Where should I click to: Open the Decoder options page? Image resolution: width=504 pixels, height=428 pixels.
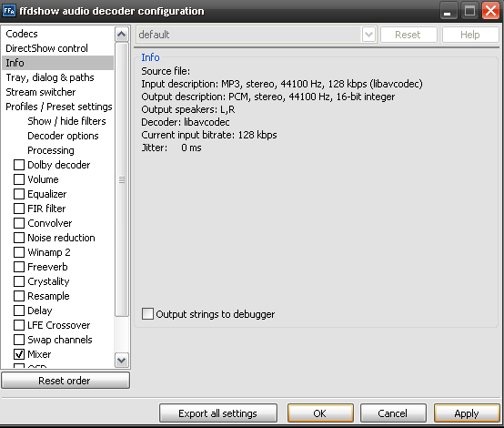[x=63, y=136]
